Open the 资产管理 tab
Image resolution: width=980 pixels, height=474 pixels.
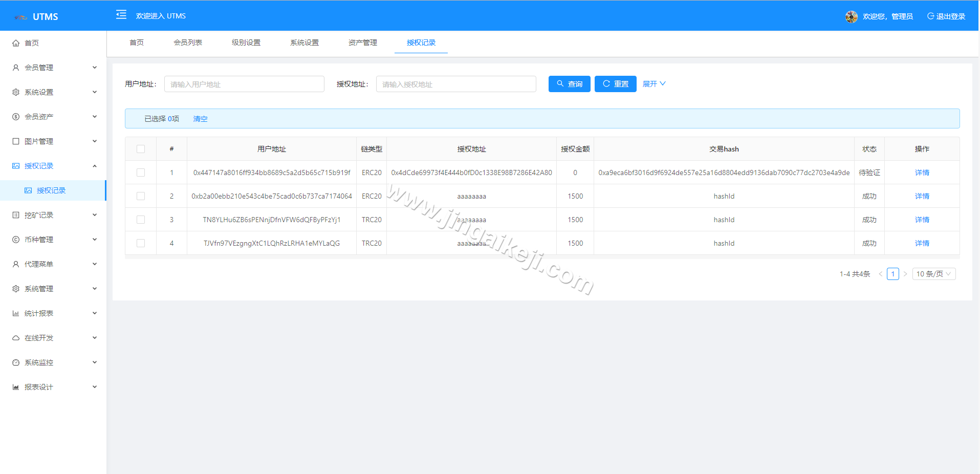coord(362,42)
